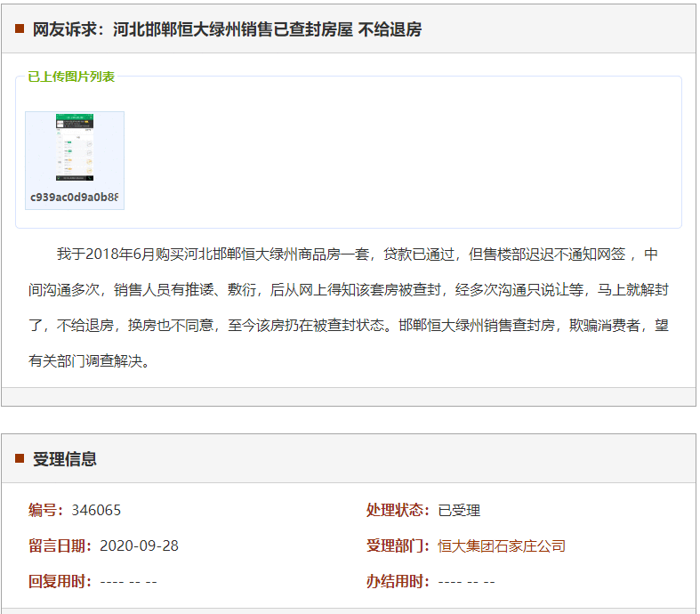Click the complaint paragraph starting 我于2018年6月
This screenshot has width=700, height=614.
click(356, 254)
